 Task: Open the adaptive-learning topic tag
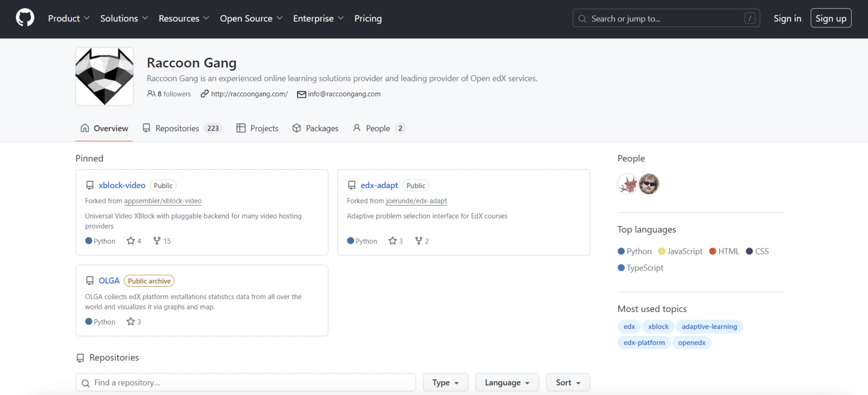point(709,326)
